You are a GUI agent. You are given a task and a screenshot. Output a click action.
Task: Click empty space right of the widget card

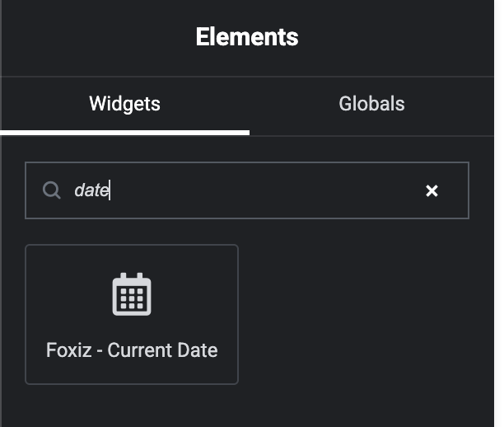coord(362,314)
